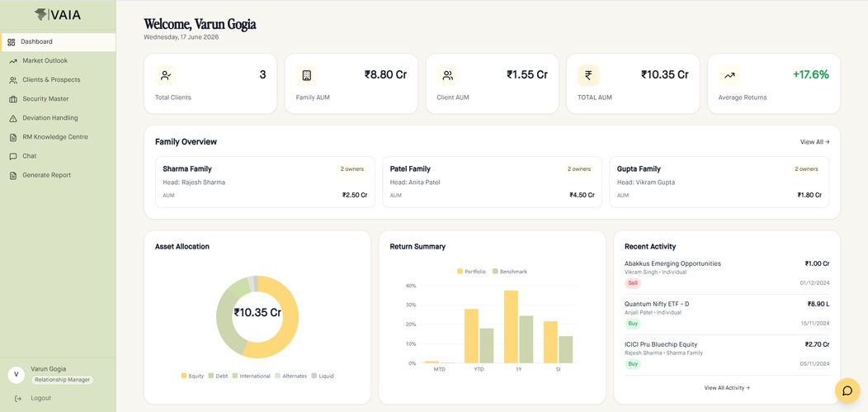This screenshot has height=412, width=868.
Task: Click the Average Returns trending-up icon
Action: point(729,75)
